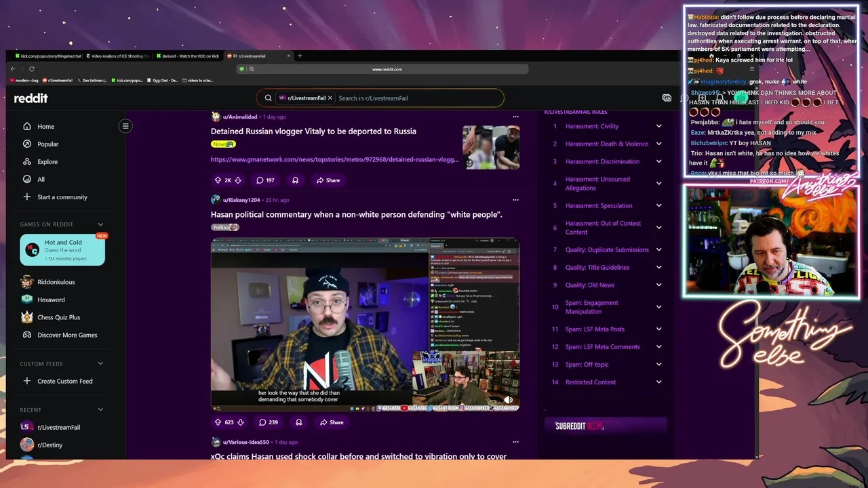Open a new browser tab with plus icon
The image size is (868, 488).
click(x=300, y=56)
